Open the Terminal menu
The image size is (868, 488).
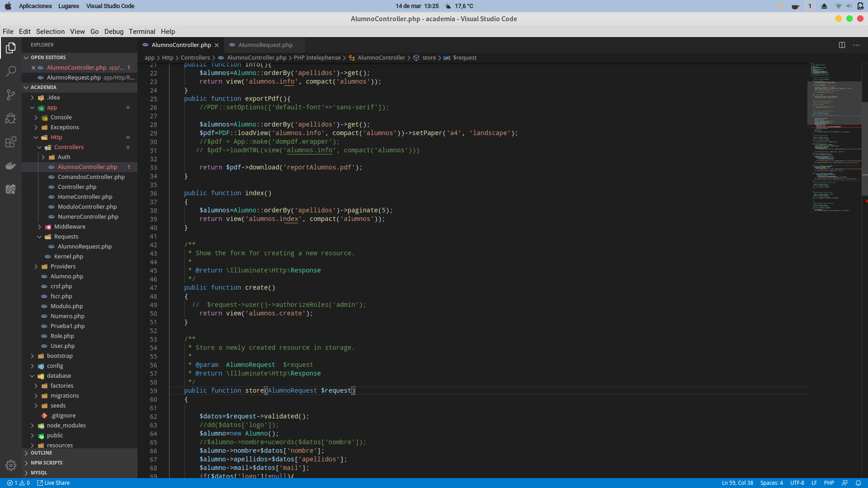[x=142, y=32]
